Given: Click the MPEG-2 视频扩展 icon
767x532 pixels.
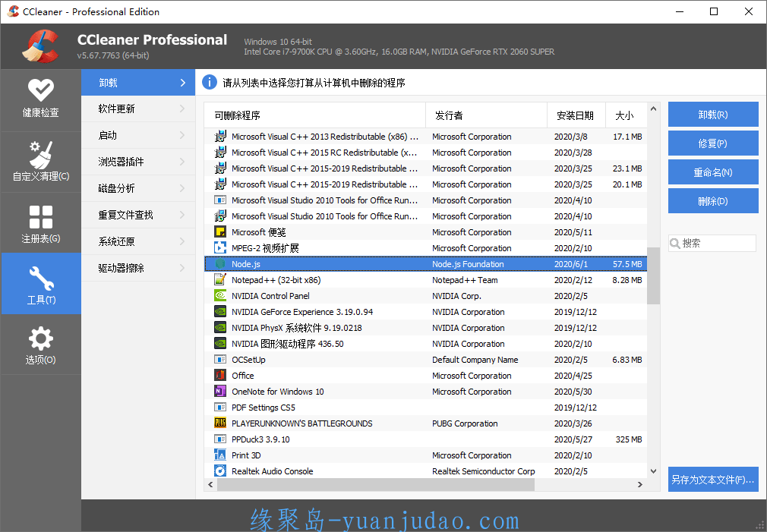Looking at the screenshot, I should [x=220, y=248].
